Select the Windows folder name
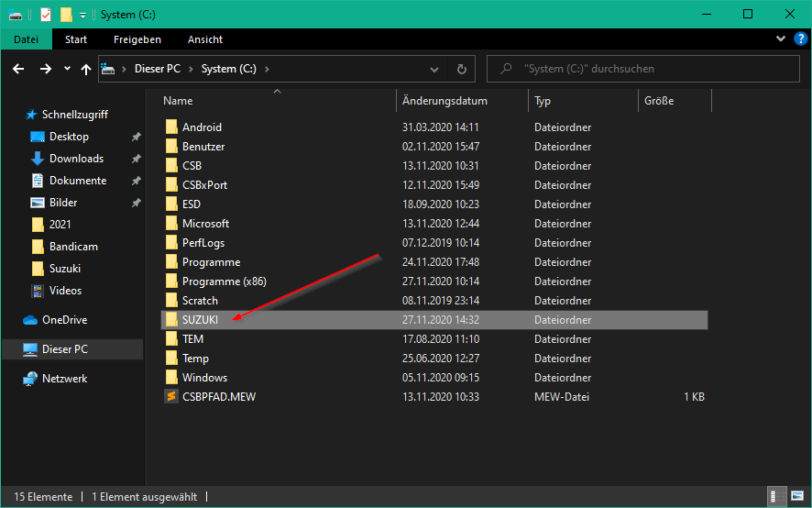 click(204, 378)
